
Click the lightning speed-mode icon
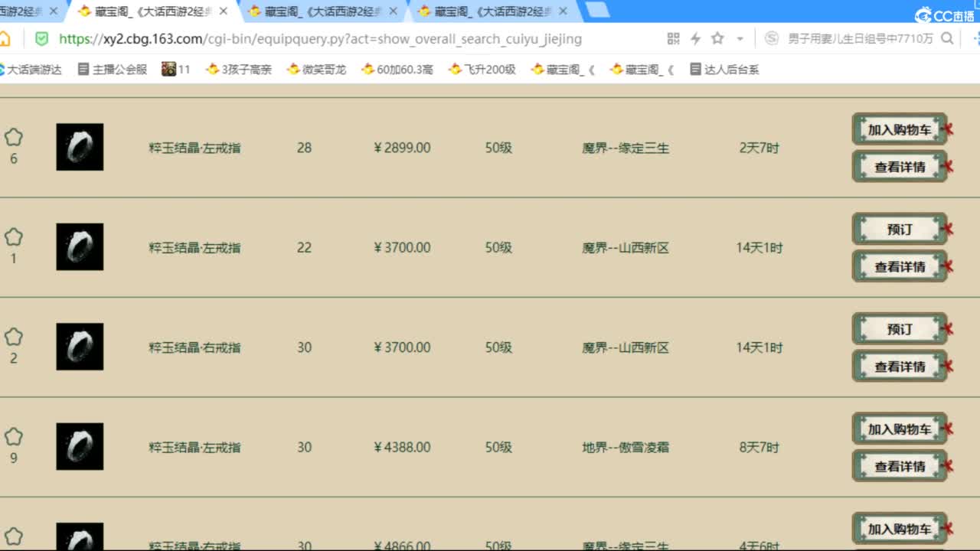coord(695,38)
